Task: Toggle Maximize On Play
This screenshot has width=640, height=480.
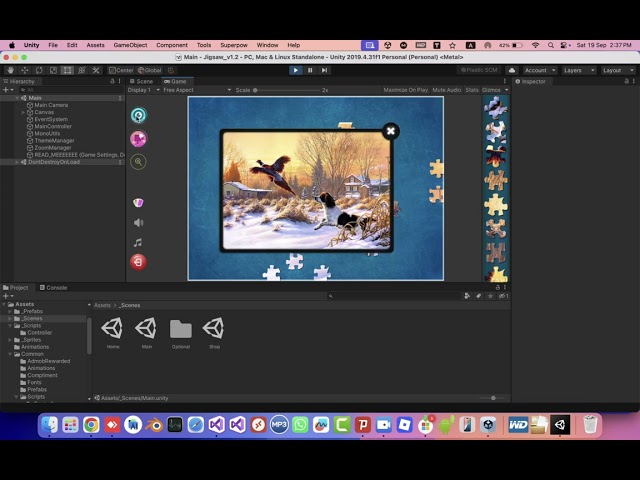Action: click(x=405, y=90)
